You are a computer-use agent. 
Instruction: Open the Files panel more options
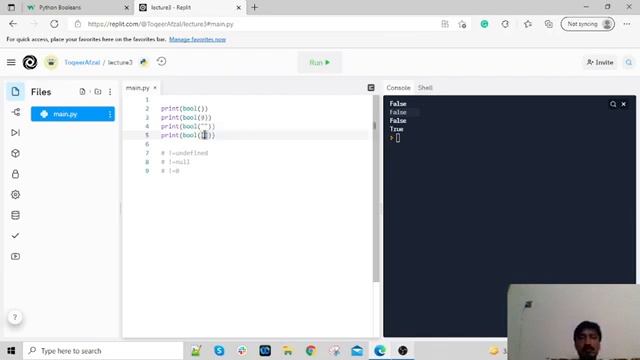coord(110,92)
